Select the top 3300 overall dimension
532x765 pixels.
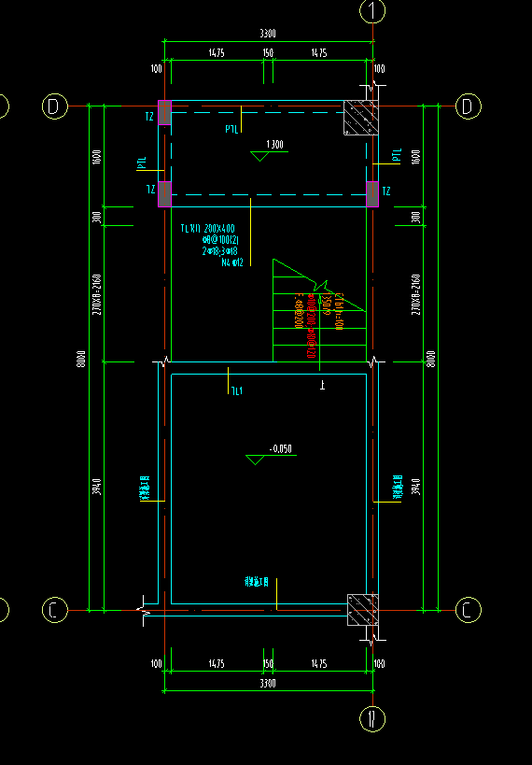click(x=268, y=34)
